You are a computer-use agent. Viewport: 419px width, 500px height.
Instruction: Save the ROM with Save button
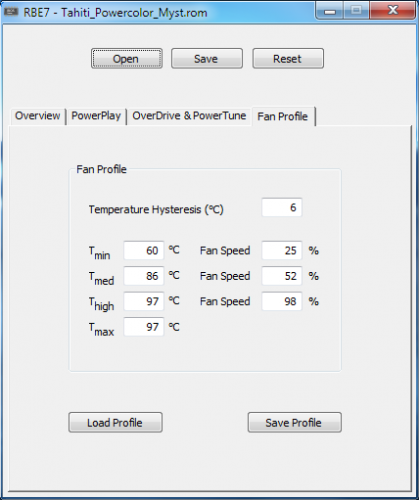207,59
